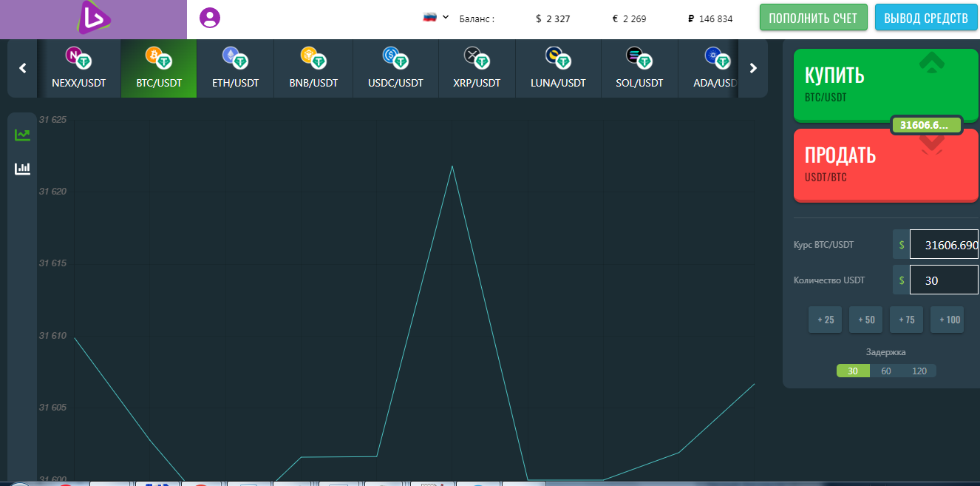Viewport: 980px width, 486px height.
Task: Select the XRP/USDT pair icon
Action: click(477, 58)
